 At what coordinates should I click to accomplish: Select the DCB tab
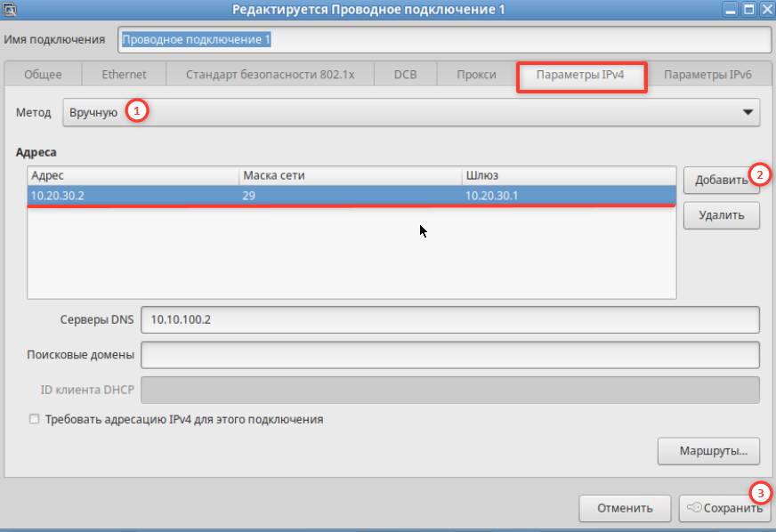coord(405,75)
